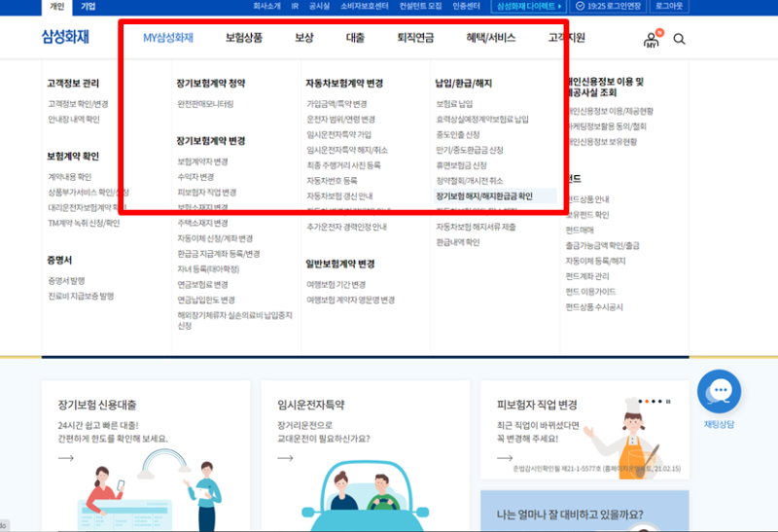Select 장기보험 해지/해지환급금 확인
This screenshot has height=532, width=778.
pos(495,196)
